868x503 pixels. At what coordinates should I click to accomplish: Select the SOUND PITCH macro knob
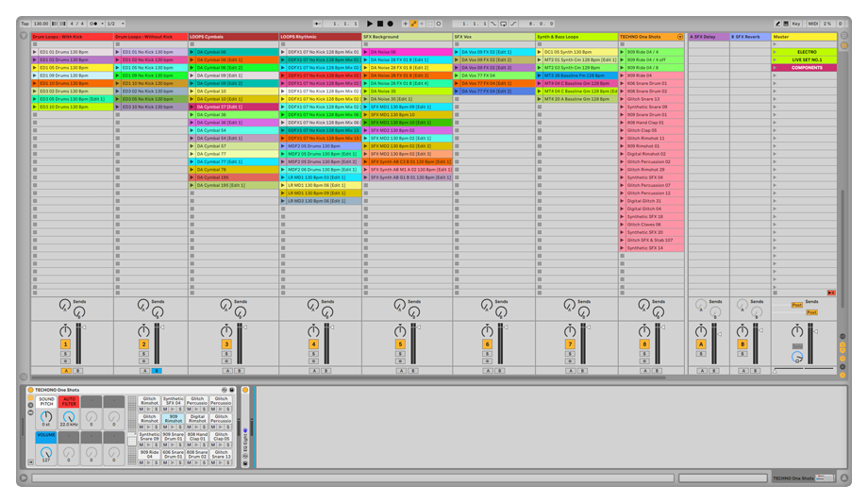coord(46,417)
